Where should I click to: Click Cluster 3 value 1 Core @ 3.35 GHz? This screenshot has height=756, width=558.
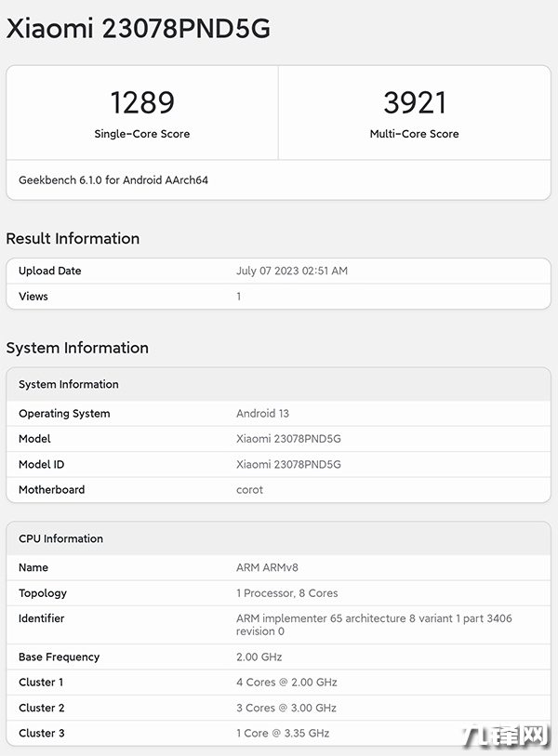point(283,733)
